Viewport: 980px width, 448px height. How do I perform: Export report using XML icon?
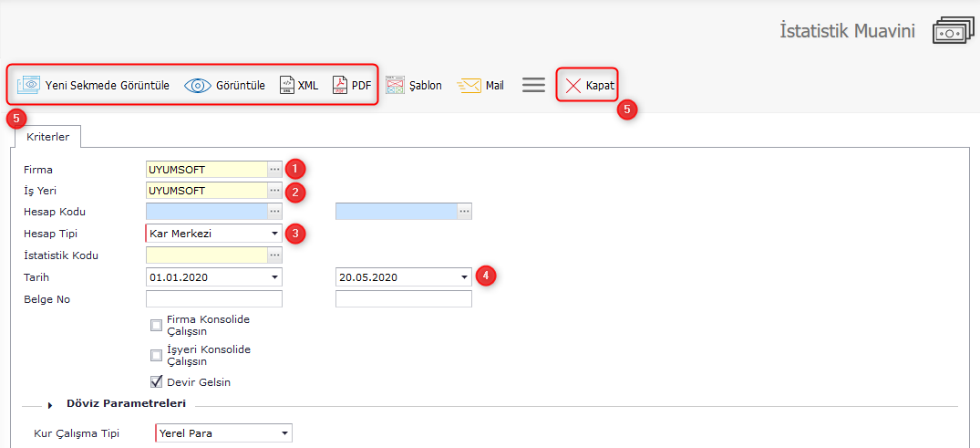(286, 85)
